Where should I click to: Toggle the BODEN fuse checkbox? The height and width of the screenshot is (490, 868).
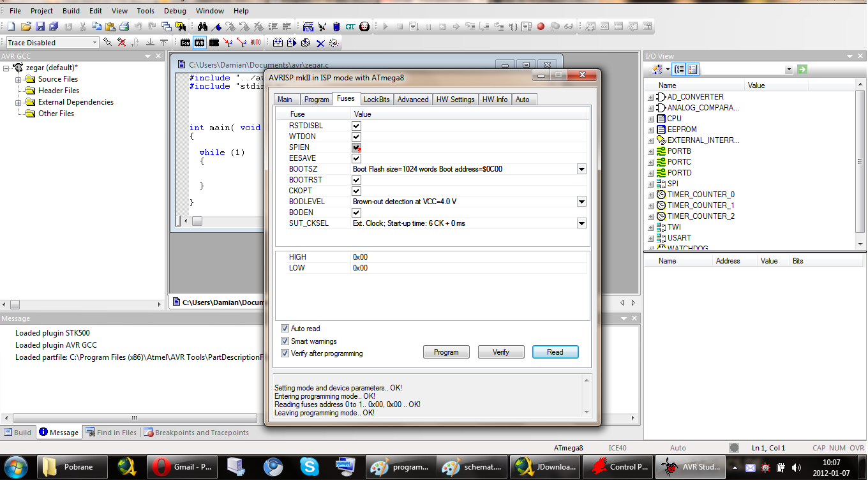(356, 212)
